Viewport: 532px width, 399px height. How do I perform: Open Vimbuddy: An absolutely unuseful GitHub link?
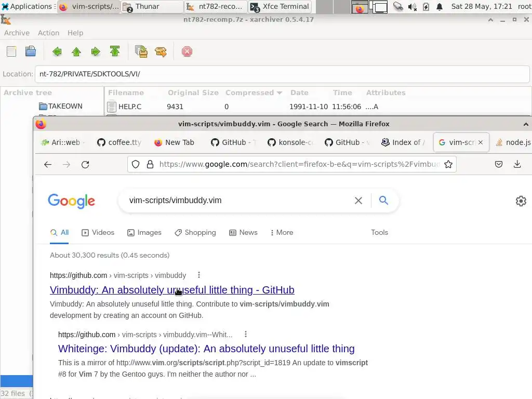coord(172,290)
